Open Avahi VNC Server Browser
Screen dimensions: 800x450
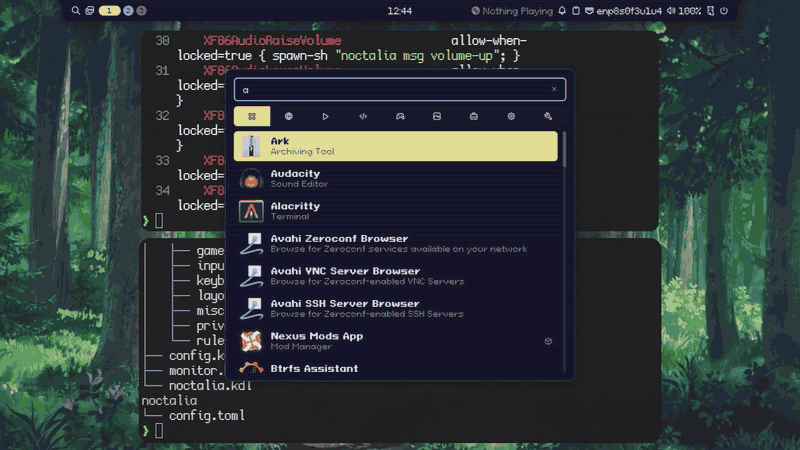pos(396,276)
